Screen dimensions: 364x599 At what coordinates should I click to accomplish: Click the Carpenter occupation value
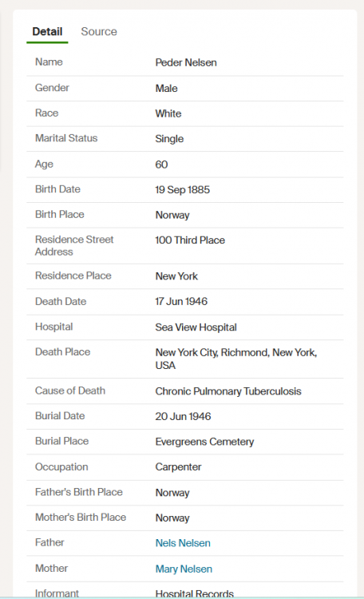coord(178,467)
